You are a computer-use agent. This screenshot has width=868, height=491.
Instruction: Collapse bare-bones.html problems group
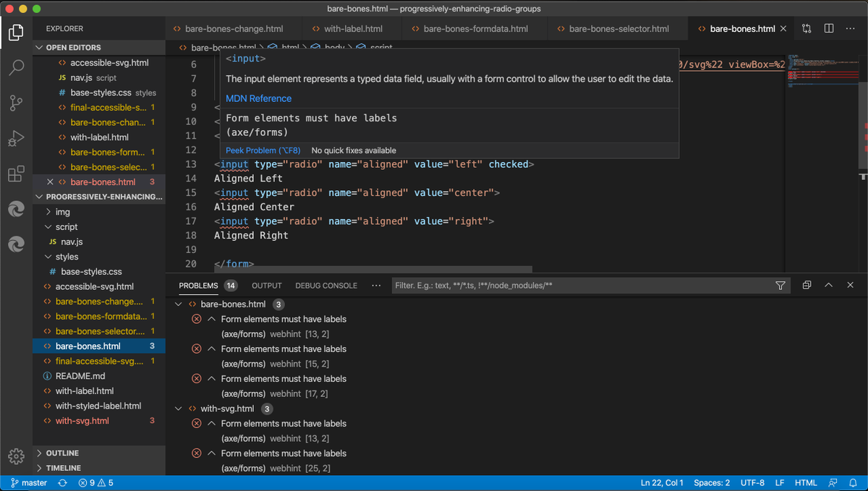tap(179, 304)
